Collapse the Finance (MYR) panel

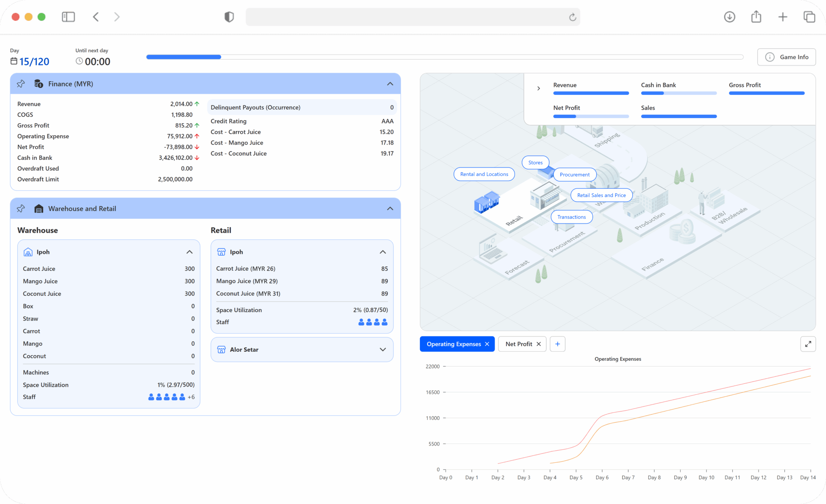pyautogui.click(x=390, y=84)
